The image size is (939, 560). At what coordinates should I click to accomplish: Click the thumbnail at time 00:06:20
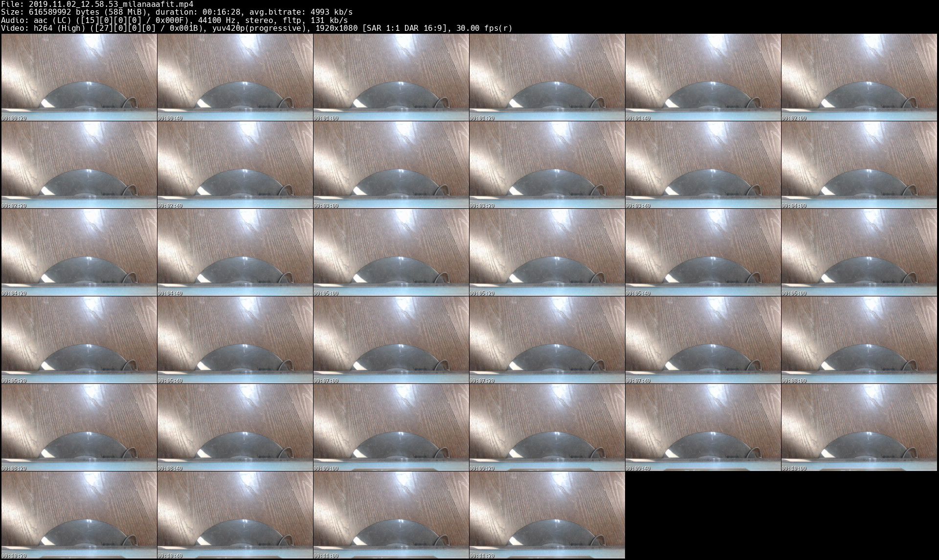[79, 340]
